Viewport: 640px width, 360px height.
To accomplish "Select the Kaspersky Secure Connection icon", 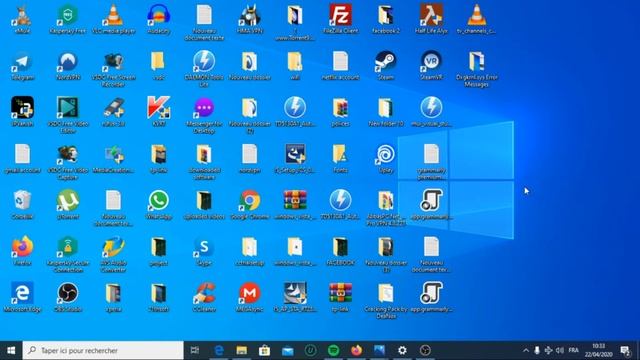I will click(x=68, y=254).
